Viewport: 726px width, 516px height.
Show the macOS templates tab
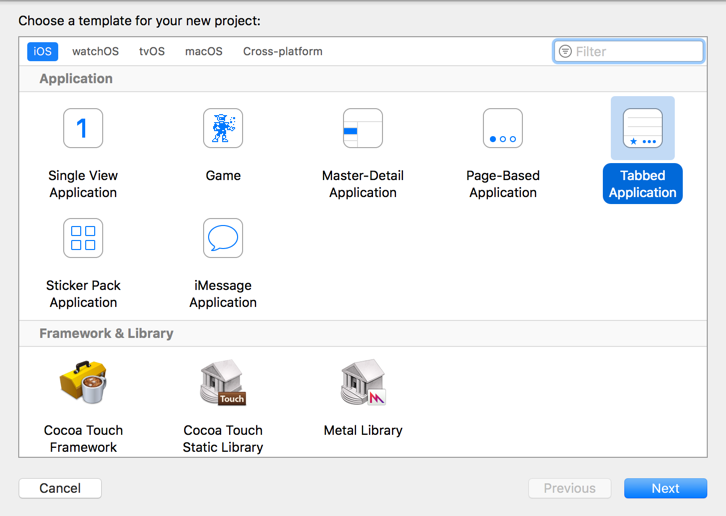[x=204, y=51]
